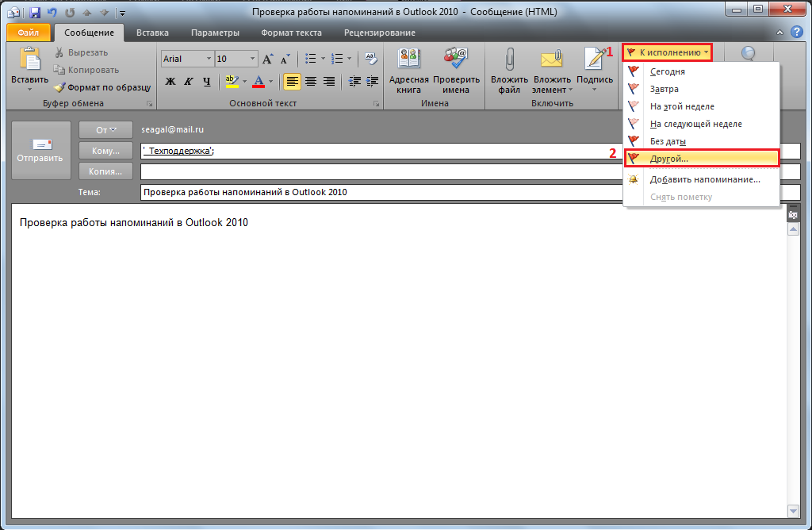Click the Копия... CC button
Viewport: 812px width, 530px height.
click(105, 171)
